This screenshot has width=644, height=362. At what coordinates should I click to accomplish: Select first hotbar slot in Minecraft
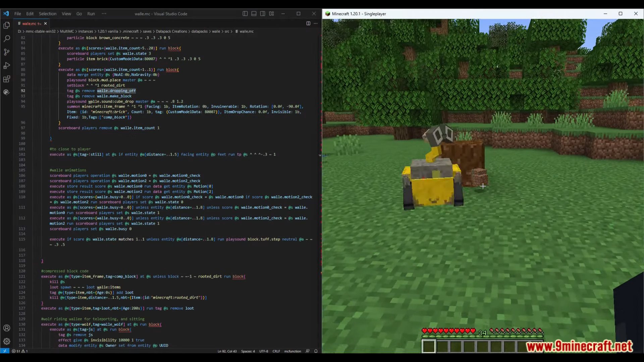pyautogui.click(x=429, y=346)
